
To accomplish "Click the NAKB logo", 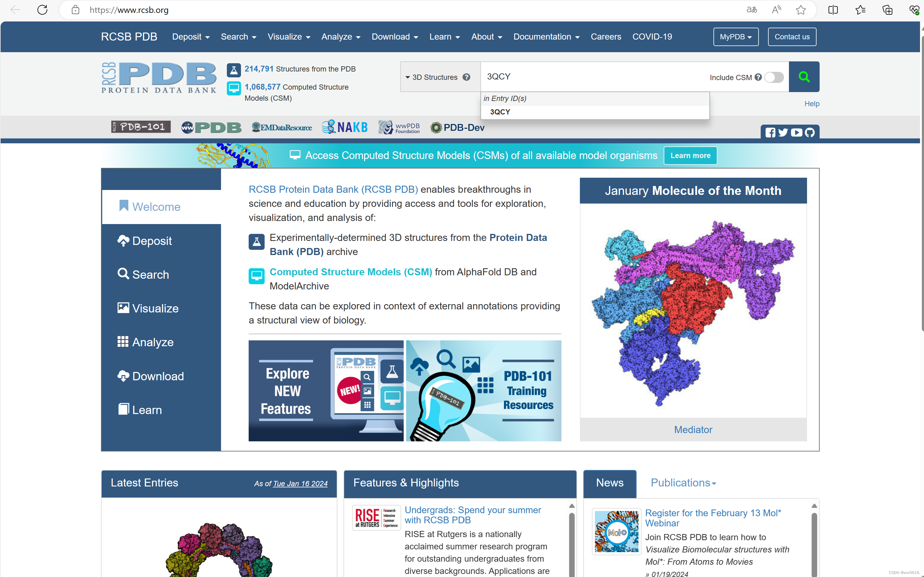I will [x=345, y=127].
